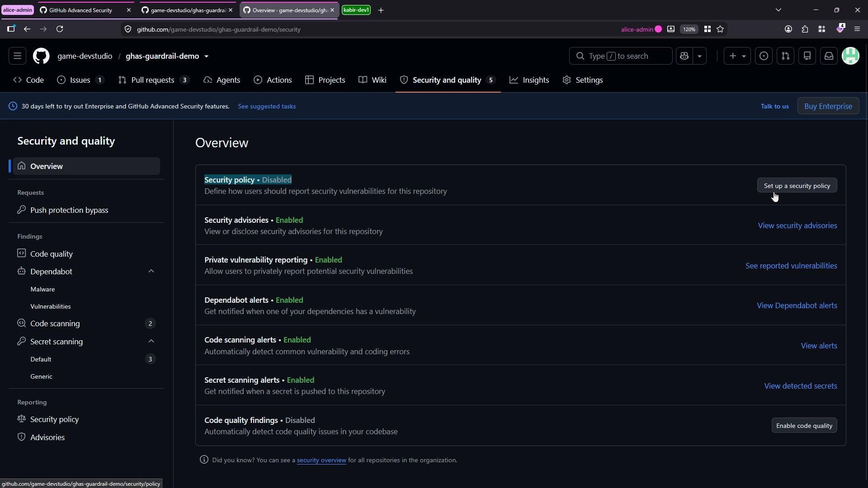868x488 pixels.
Task: Open Push protection bypass in the sidebar
Action: 86,210
